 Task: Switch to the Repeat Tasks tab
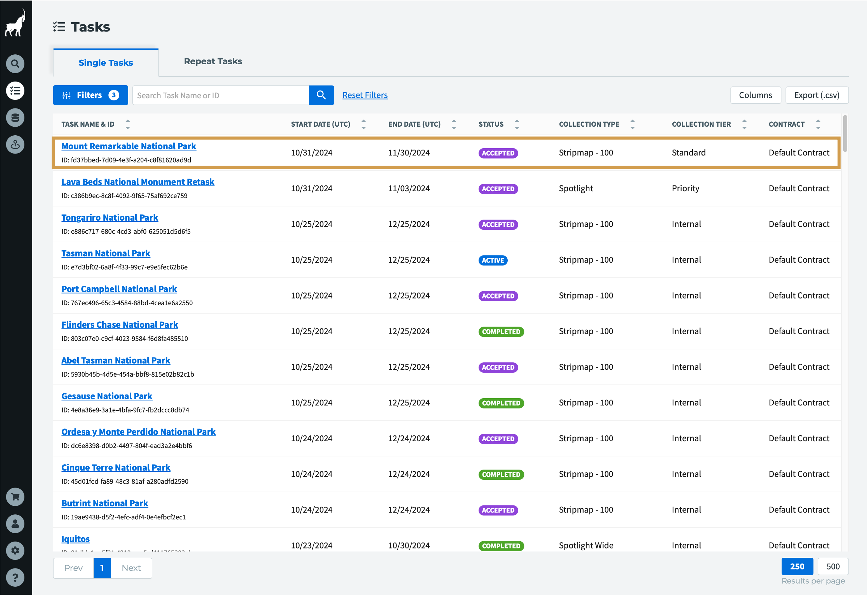click(x=213, y=61)
